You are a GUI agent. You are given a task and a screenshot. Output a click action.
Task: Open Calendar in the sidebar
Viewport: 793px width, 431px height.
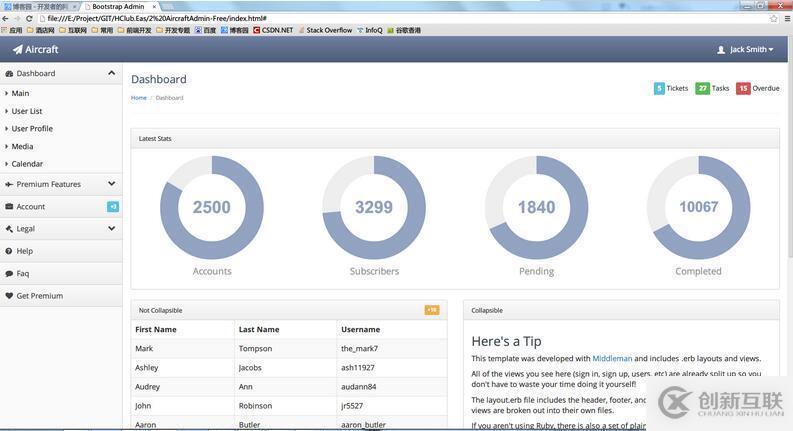pyautogui.click(x=27, y=164)
